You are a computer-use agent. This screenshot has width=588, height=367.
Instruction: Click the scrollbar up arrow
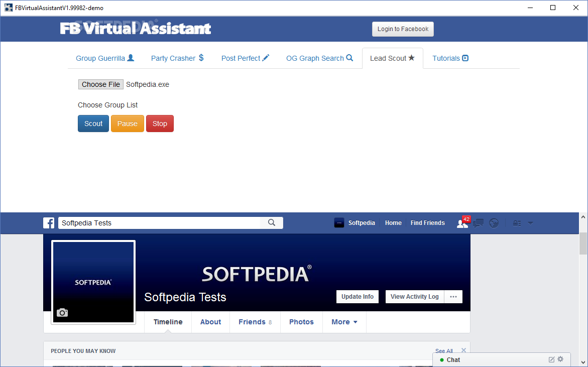[583, 217]
